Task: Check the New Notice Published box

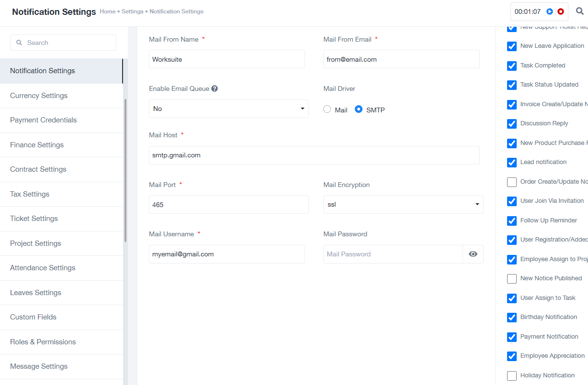Action: 512,278
